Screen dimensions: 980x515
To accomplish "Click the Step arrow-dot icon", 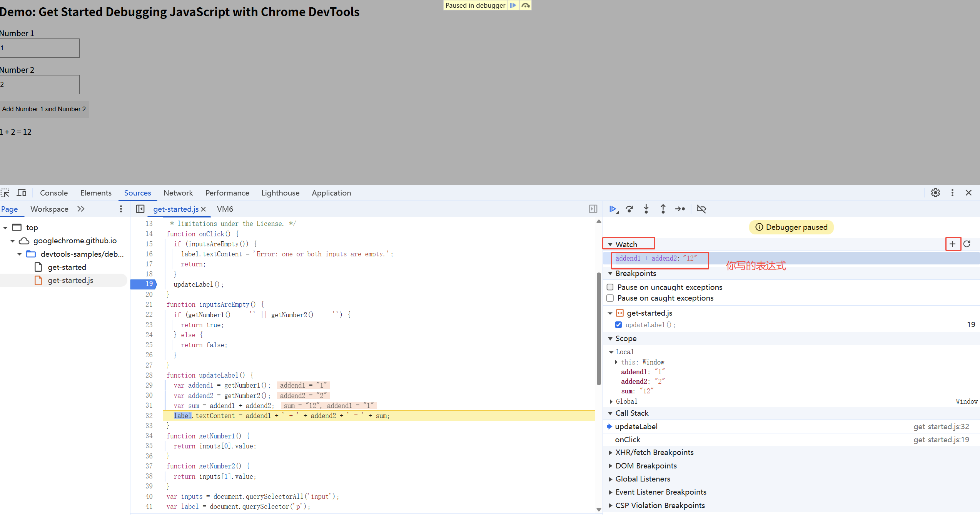I will pyautogui.click(x=680, y=209).
